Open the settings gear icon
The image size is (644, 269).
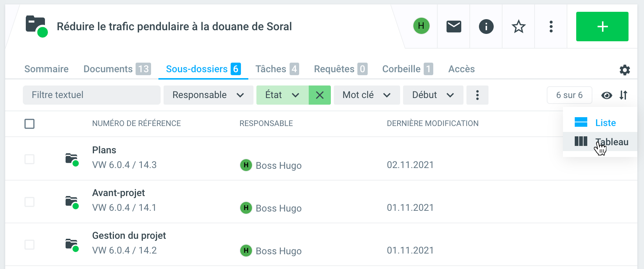pos(624,70)
